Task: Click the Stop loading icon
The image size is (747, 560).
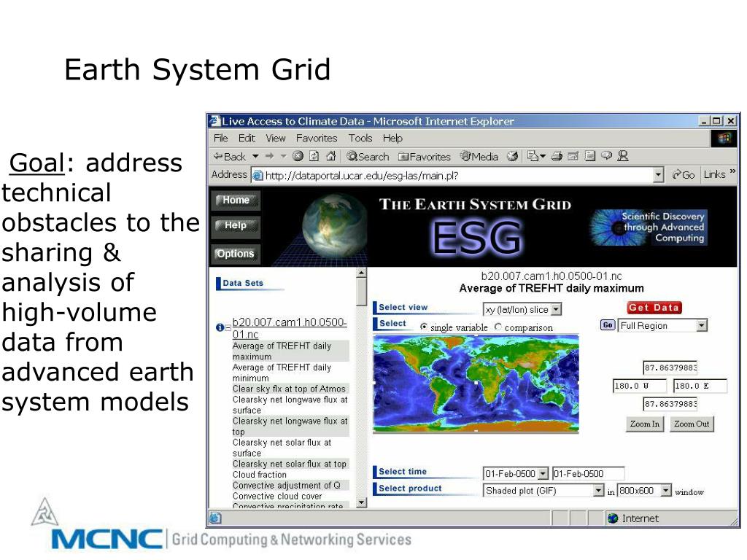Action: (x=298, y=156)
